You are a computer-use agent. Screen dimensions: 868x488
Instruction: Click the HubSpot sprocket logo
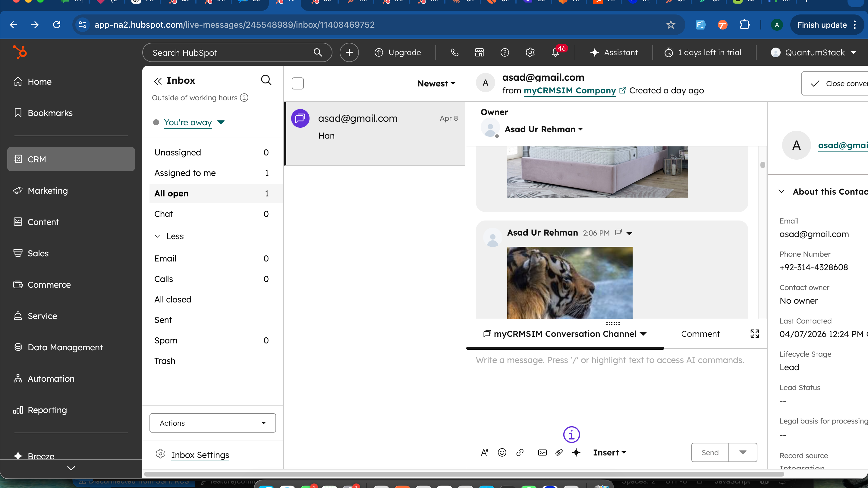[x=20, y=52]
